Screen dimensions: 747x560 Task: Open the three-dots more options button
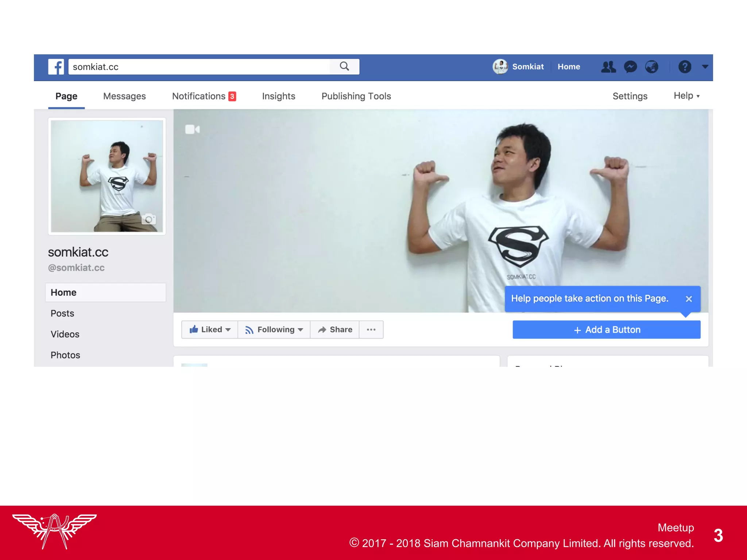371,330
